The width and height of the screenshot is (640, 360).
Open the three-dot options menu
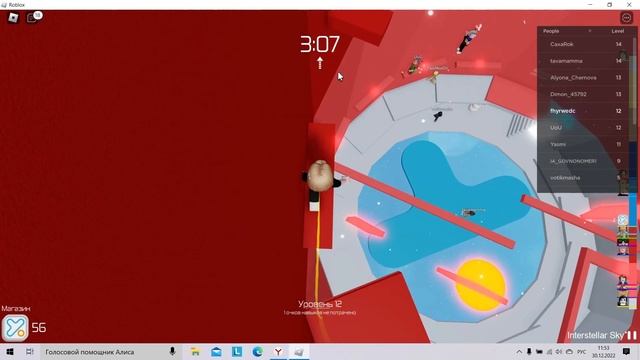coord(626,18)
